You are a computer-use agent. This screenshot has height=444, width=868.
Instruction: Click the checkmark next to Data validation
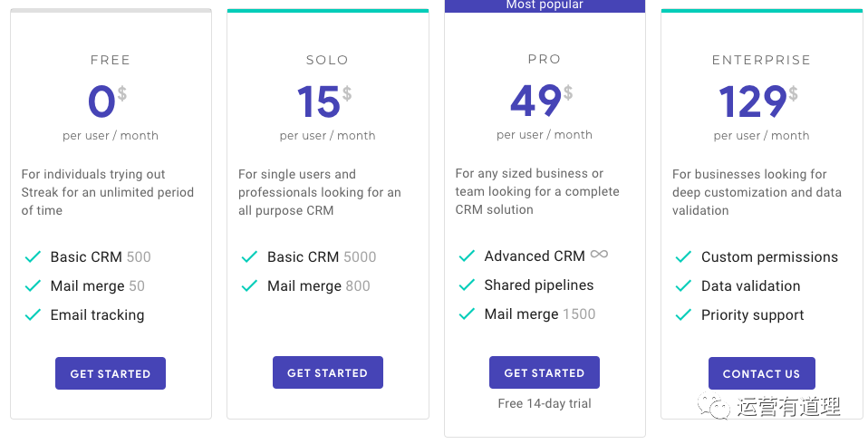[x=684, y=285]
